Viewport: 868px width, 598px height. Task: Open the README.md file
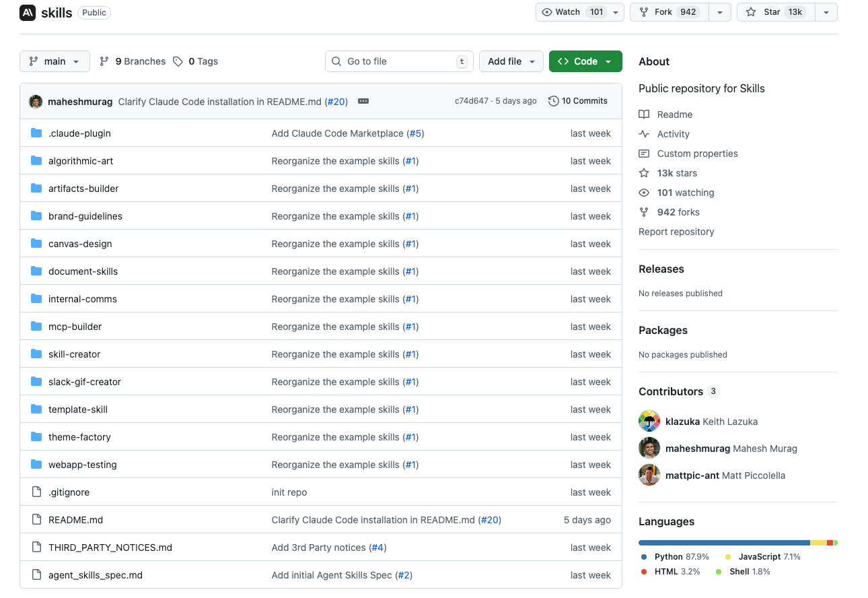tap(75, 520)
